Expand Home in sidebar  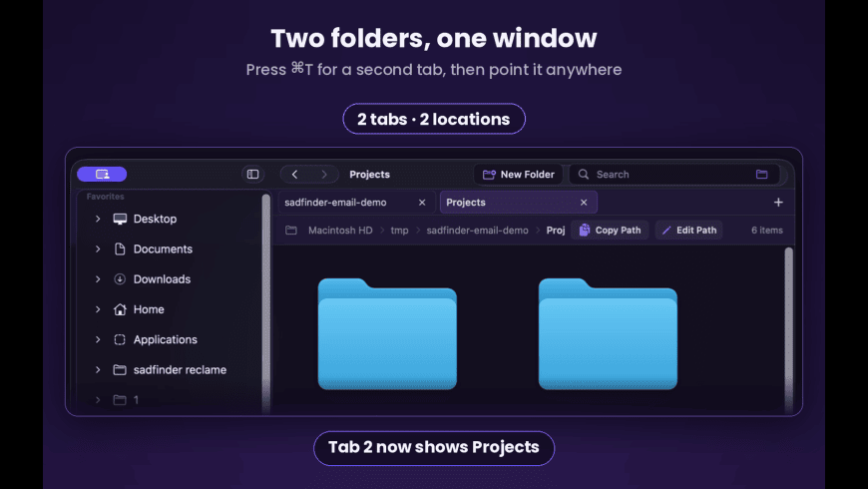point(98,309)
